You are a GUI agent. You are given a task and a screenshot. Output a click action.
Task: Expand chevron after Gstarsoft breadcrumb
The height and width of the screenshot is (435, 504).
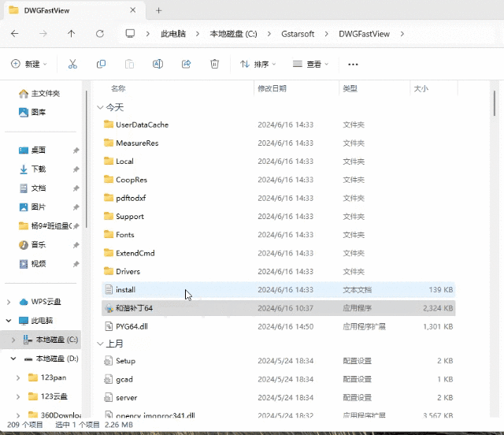point(326,34)
